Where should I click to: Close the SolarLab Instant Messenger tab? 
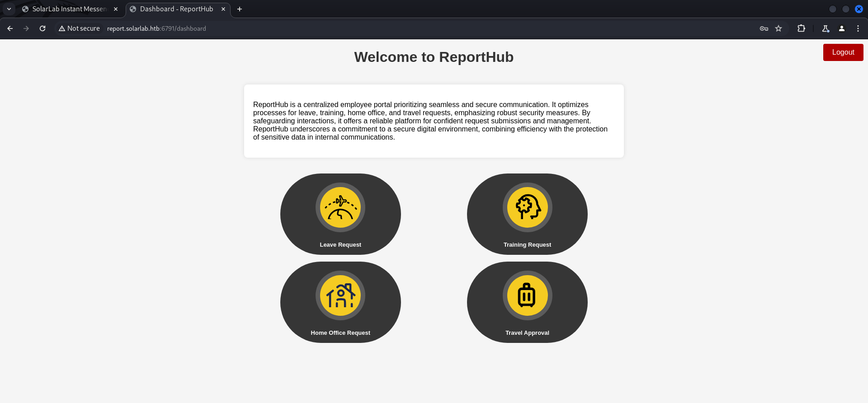point(116,9)
